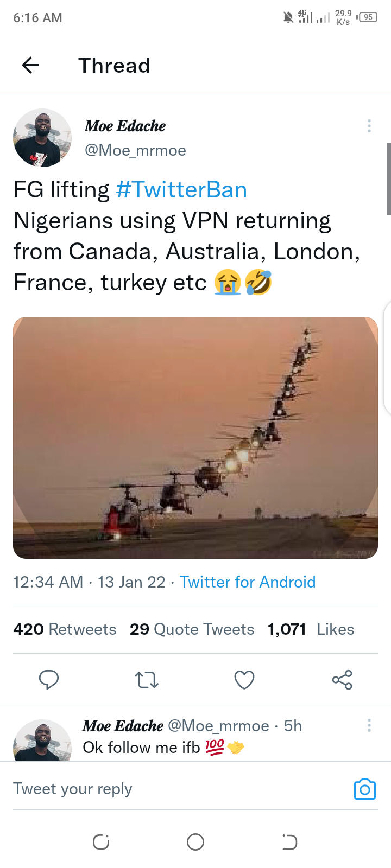Tap the back arrow in Thread header
This screenshot has height=868, width=391.
(31, 66)
